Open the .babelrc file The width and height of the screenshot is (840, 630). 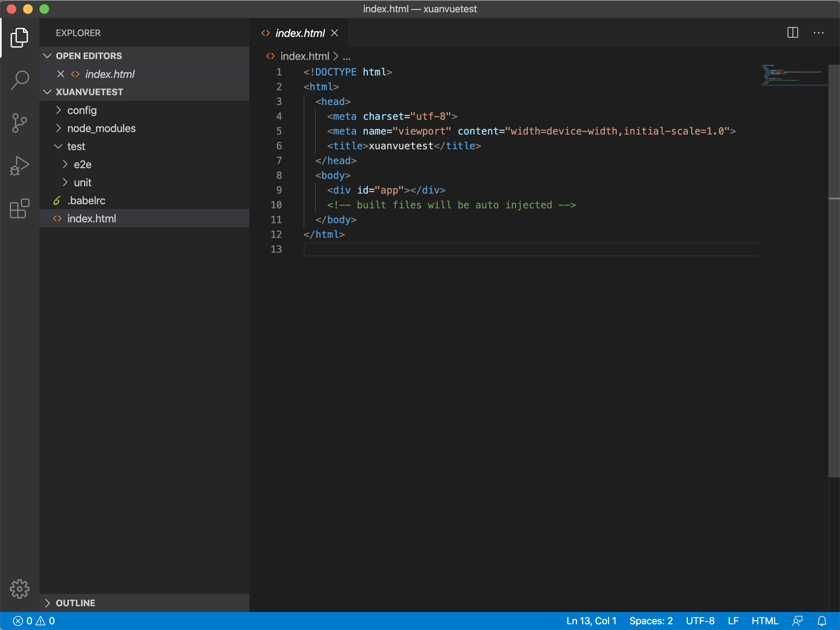pyautogui.click(x=86, y=201)
